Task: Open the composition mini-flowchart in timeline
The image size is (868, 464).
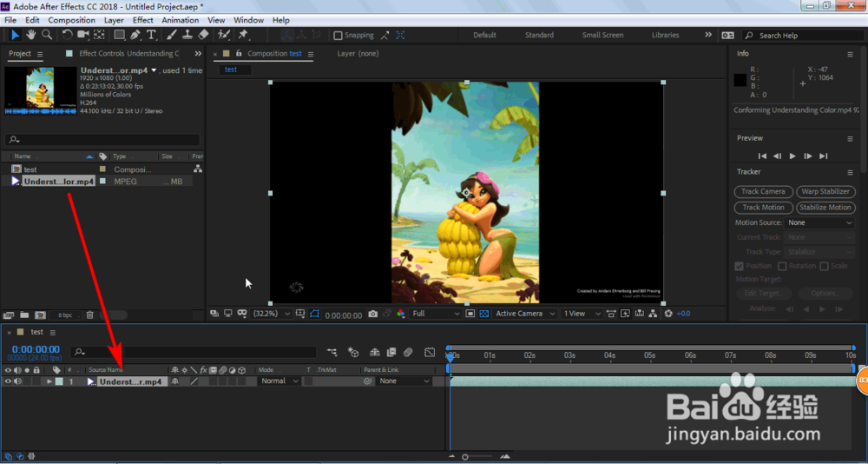Action: tap(332, 351)
